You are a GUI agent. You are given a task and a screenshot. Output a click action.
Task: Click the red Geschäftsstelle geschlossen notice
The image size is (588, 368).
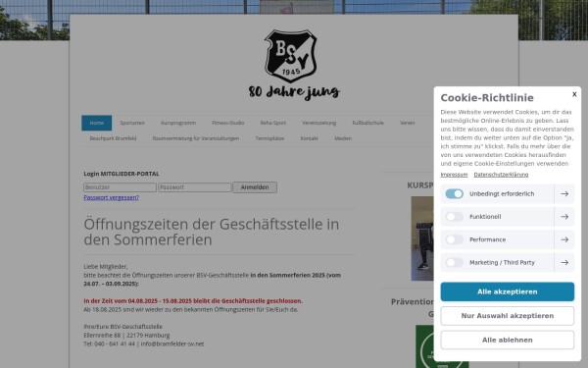193,301
